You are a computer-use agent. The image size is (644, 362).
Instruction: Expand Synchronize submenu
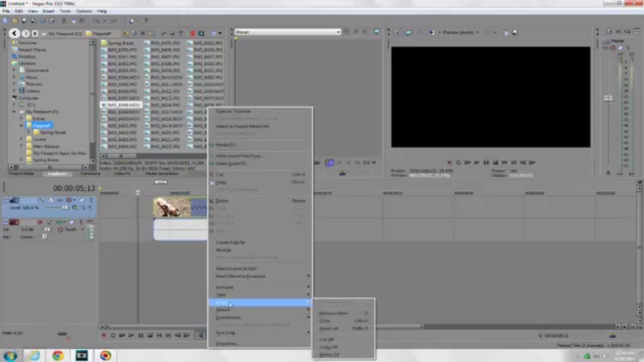[260, 317]
